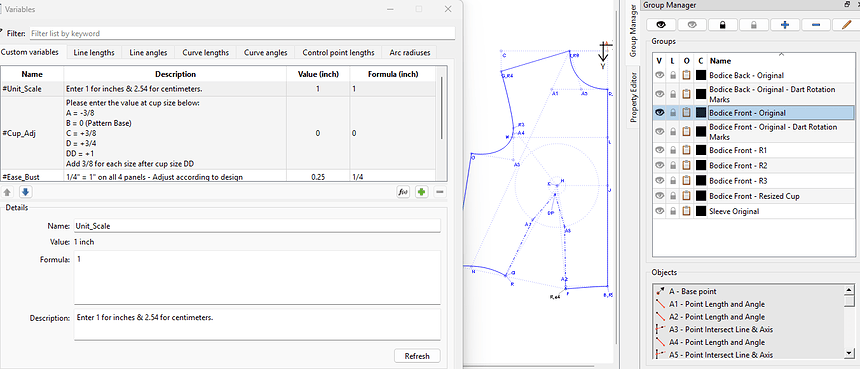
Task: Lock all groups with the black padlock button
Action: pos(723,24)
